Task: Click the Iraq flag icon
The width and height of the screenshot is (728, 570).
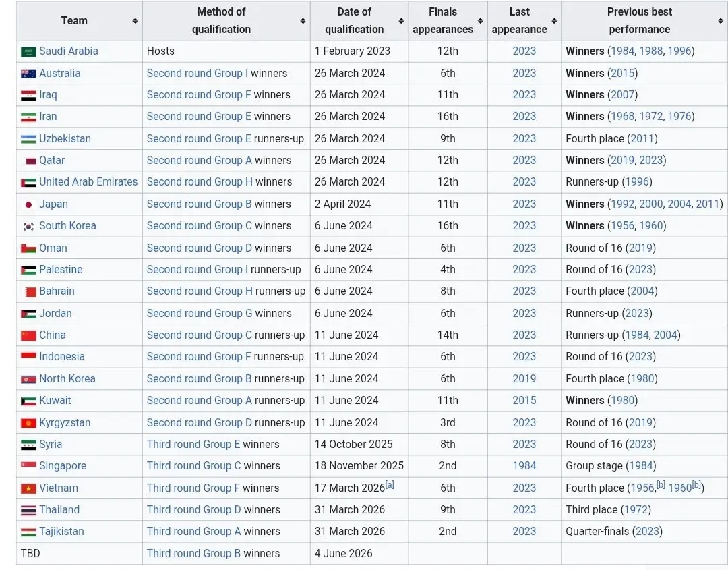Action: tap(28, 95)
